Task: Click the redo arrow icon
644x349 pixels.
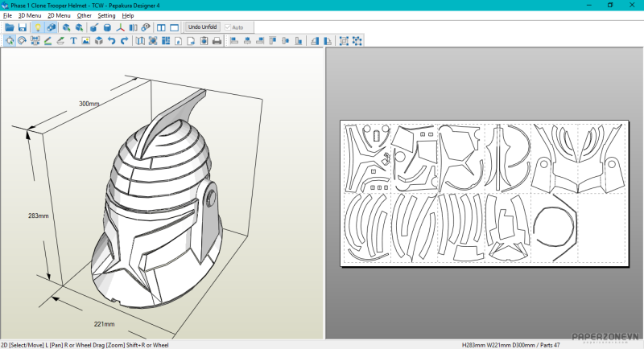Action: click(124, 41)
